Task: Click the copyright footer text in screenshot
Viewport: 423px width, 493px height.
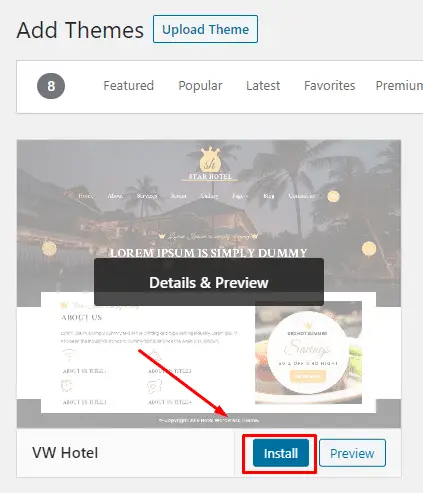Action: [209, 420]
